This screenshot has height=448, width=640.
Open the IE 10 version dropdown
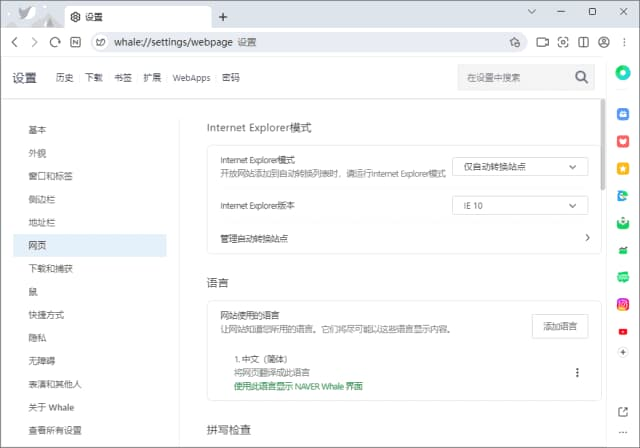(x=519, y=205)
